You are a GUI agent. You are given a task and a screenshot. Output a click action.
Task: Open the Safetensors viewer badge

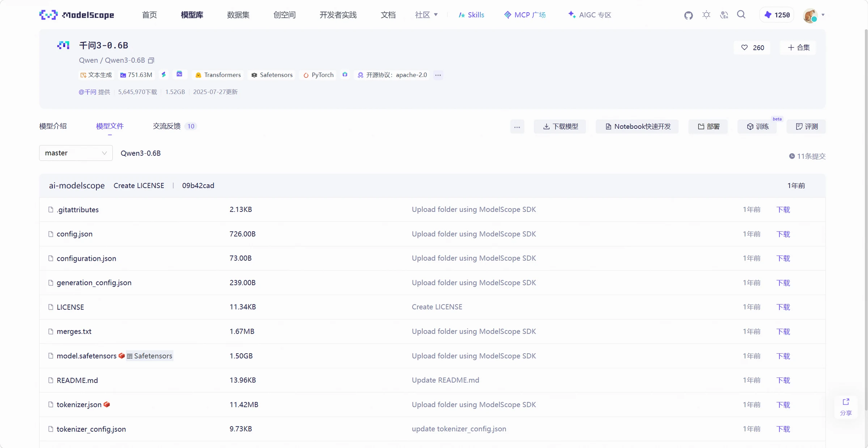tap(149, 356)
